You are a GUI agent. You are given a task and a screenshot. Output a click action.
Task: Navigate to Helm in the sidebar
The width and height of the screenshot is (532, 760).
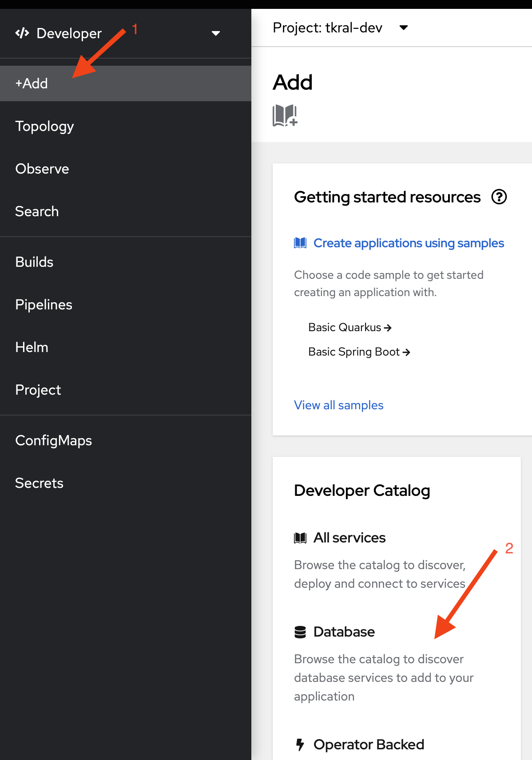coord(32,348)
